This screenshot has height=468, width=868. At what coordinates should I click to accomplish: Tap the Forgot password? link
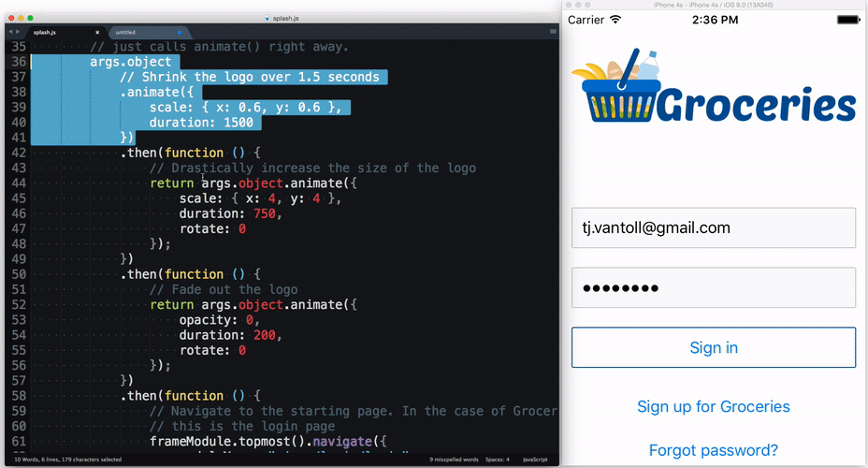click(x=713, y=450)
